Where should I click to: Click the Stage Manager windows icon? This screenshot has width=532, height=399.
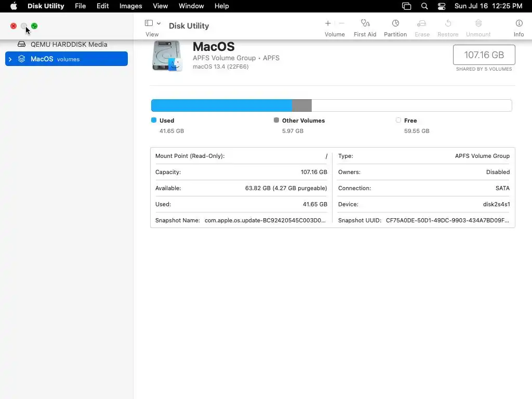coord(406,6)
